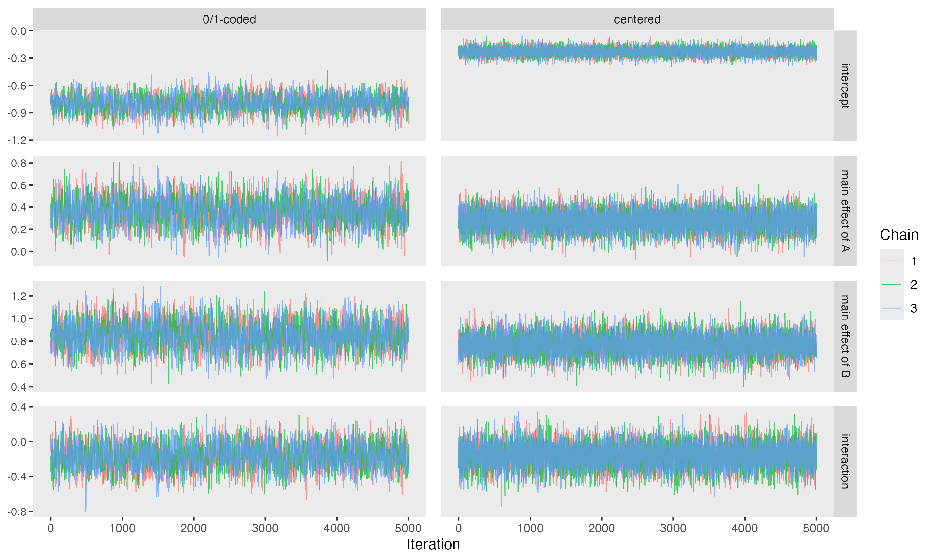The height and width of the screenshot is (560, 934).
Task: Click the centered intercept trace panel
Action: pos(637,86)
